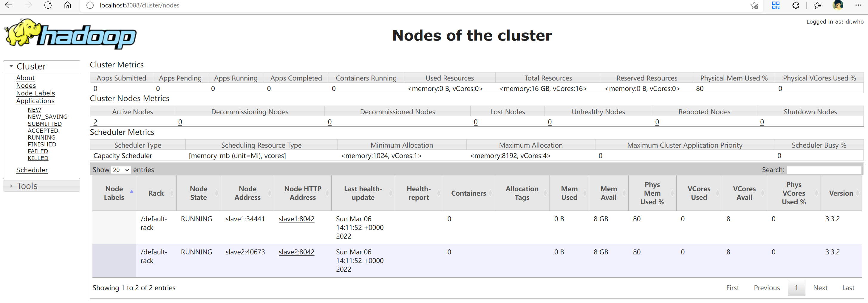Screen dimensions: 868x303
Task: Filter applications by ACCEPTED state
Action: click(x=43, y=130)
